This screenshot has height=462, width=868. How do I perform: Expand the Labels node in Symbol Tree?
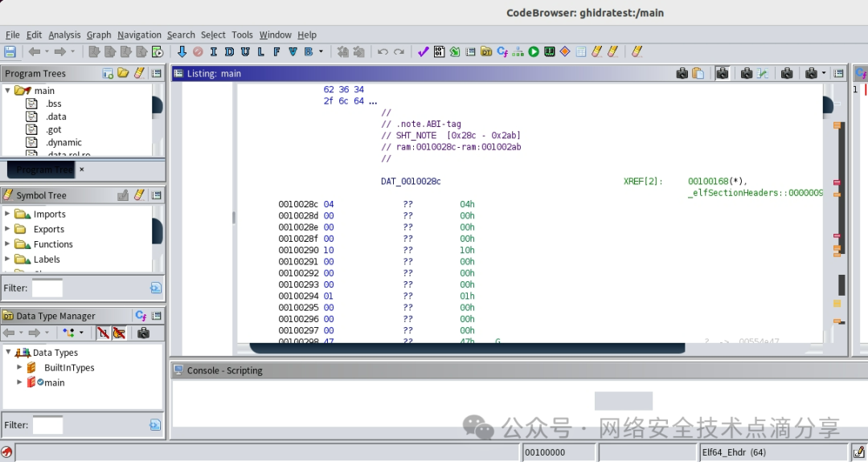(7, 259)
